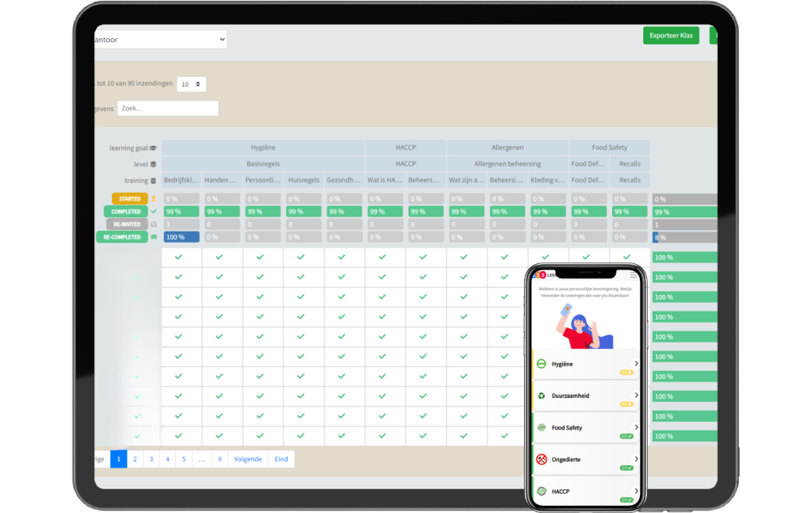The width and height of the screenshot is (812, 513).
Task: Click the re-invited count 1 under Bedrijfskl...
Action: tap(182, 224)
